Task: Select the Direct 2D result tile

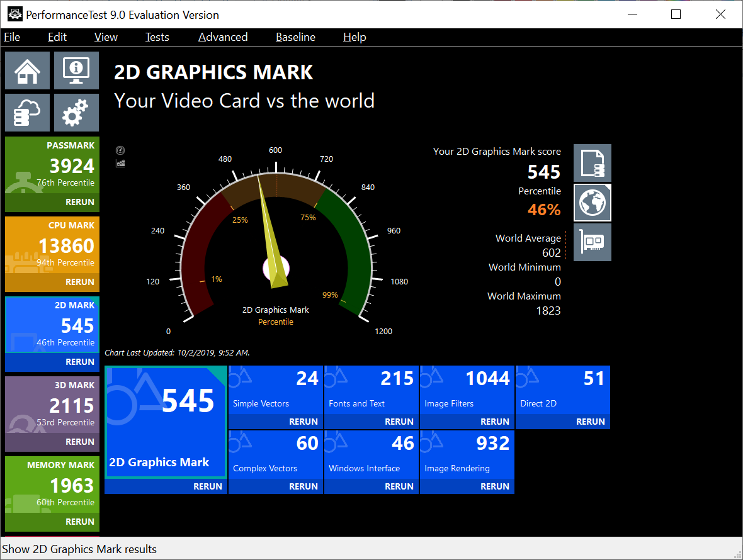Action: pyautogui.click(x=563, y=389)
